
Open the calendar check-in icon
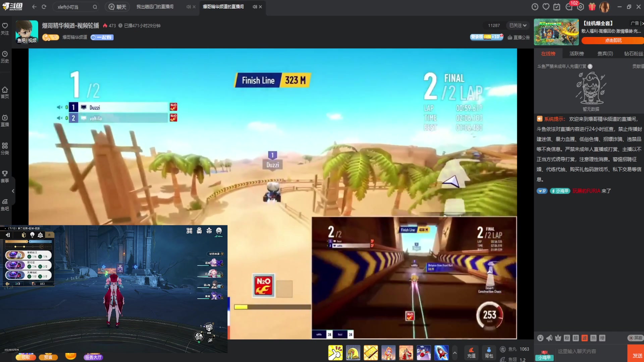click(x=557, y=7)
